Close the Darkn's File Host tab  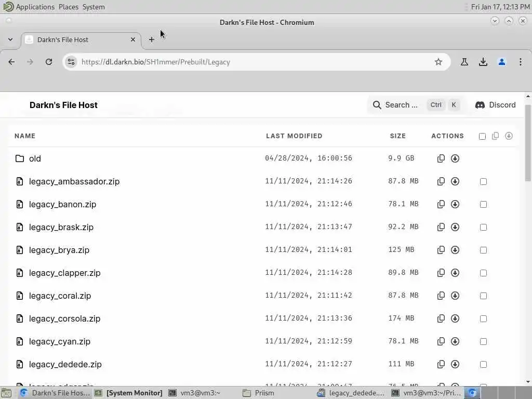click(x=133, y=39)
